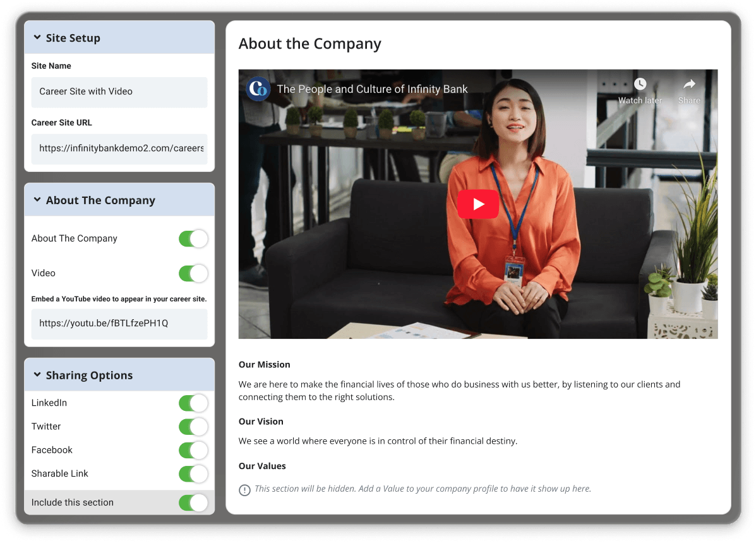Disable Facebook sharing toggle
This screenshot has height=543, width=756.
[x=193, y=450]
